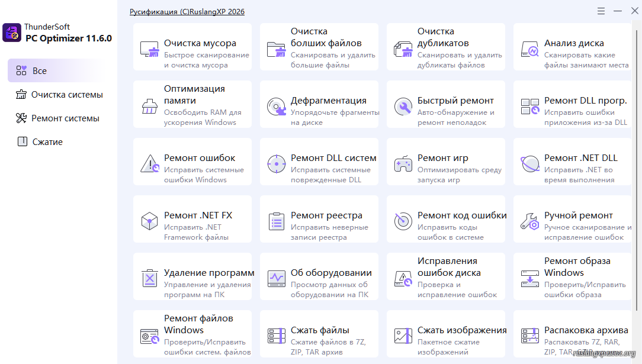Open the Оптимизация памяти broom icon
Image resolution: width=642 pixels, height=364 pixels.
point(149,107)
